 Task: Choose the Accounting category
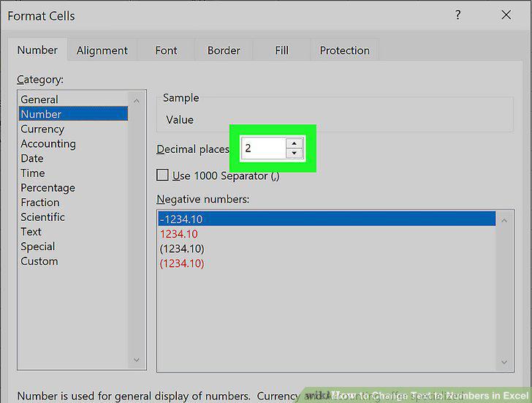click(73, 143)
